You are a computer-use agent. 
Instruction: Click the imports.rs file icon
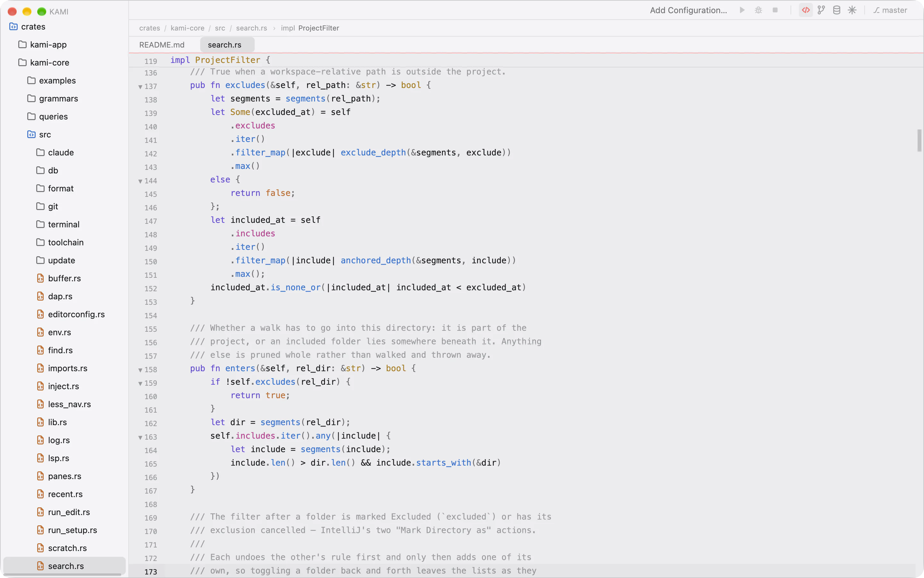point(40,368)
